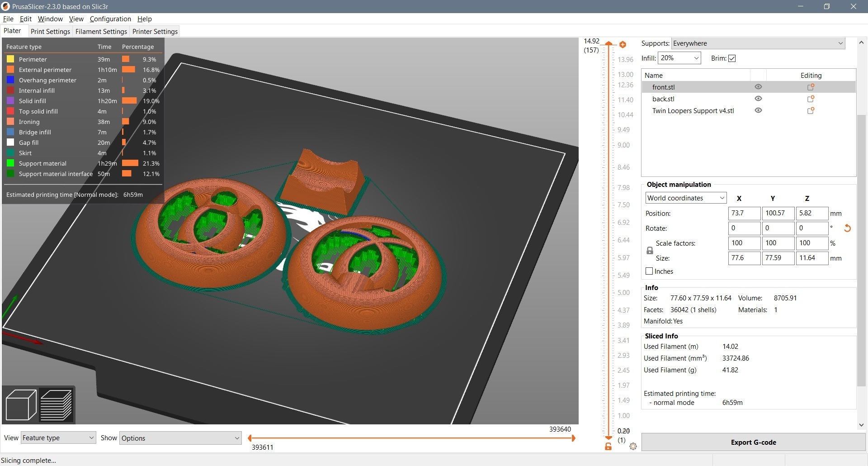Click the PrusaSlicer app icon in title bar
Image resolution: width=868 pixels, height=466 pixels.
tap(6, 6)
